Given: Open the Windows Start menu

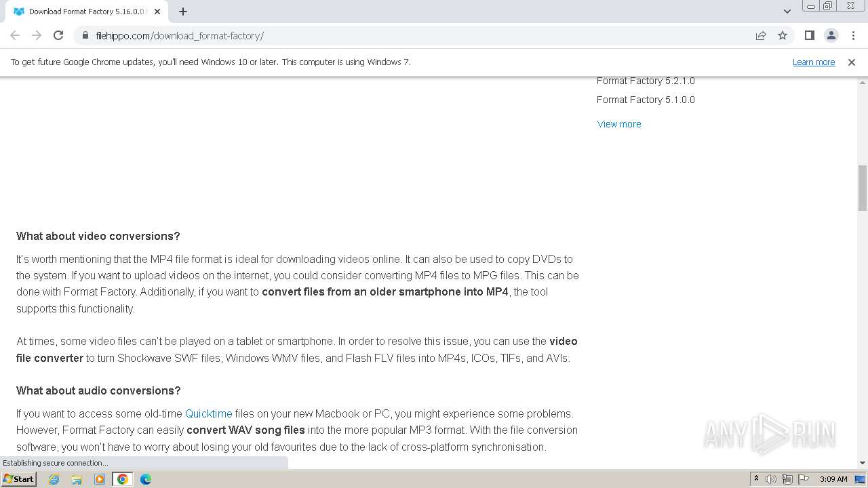Looking at the screenshot, I should click(x=19, y=479).
